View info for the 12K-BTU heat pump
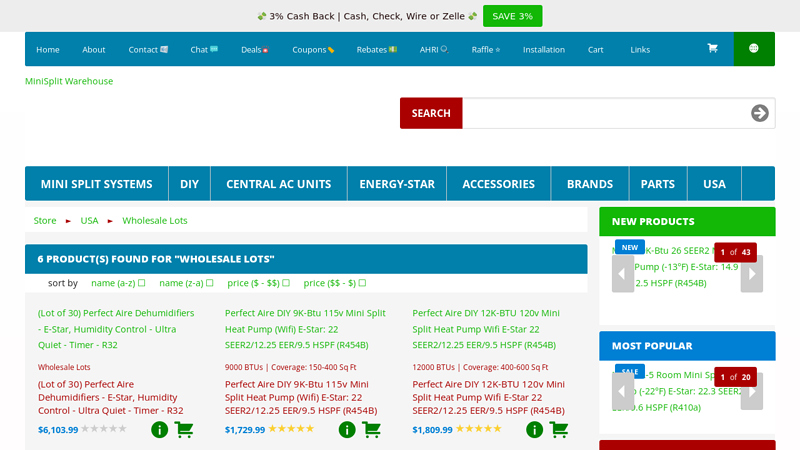The image size is (800, 450). (534, 430)
